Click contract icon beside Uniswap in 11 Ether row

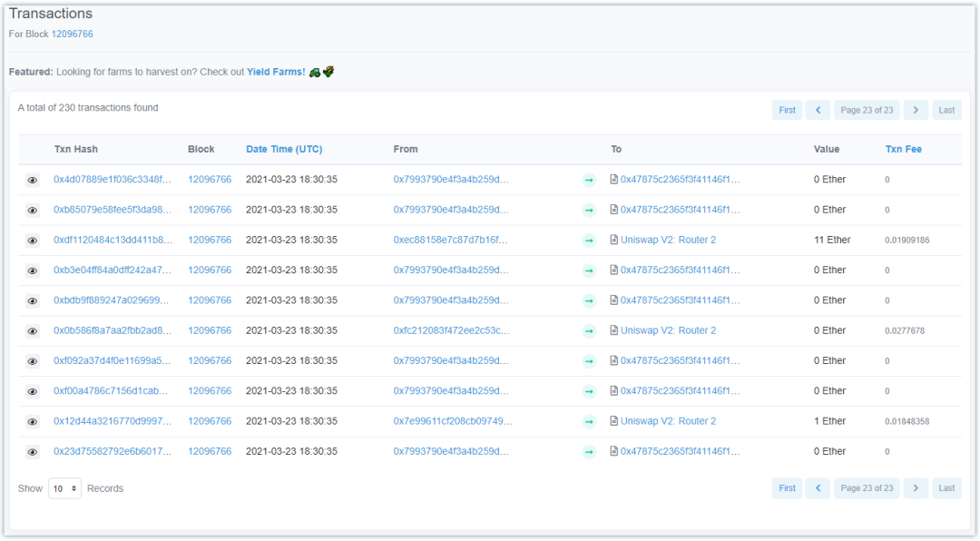[x=613, y=240]
